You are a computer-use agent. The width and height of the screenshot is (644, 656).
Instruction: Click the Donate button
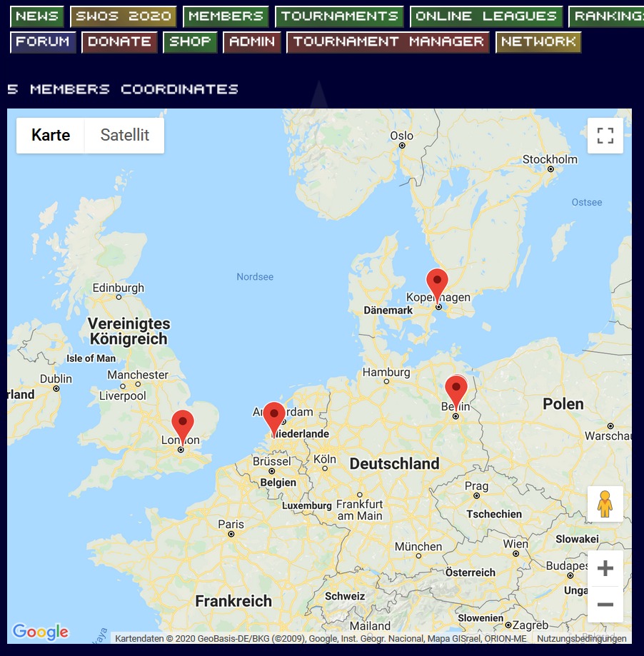pyautogui.click(x=119, y=42)
